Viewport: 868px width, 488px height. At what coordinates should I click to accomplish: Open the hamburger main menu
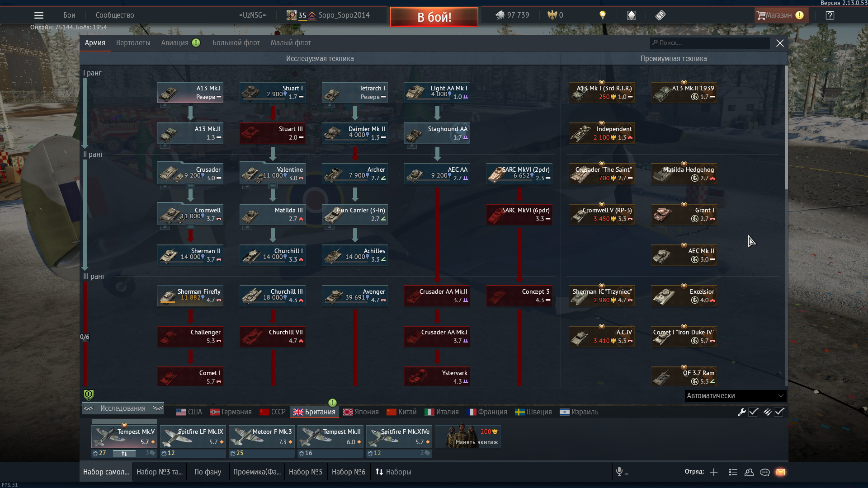[x=39, y=15]
